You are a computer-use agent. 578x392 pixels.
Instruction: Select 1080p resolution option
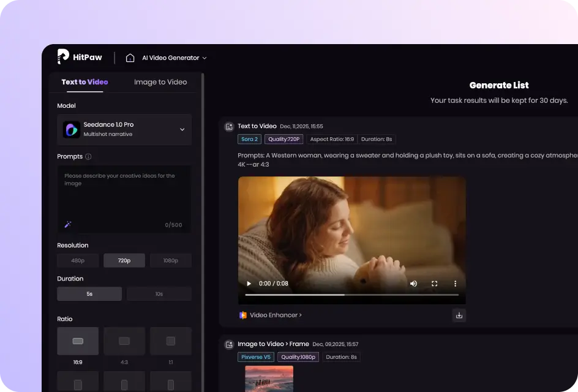coord(171,260)
